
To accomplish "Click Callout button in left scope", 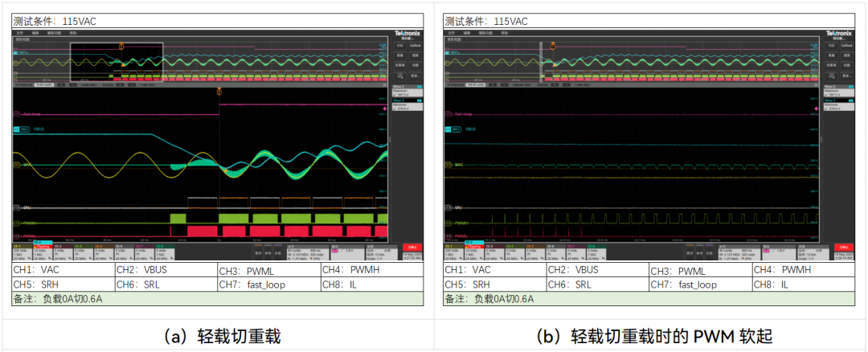I will (x=416, y=45).
